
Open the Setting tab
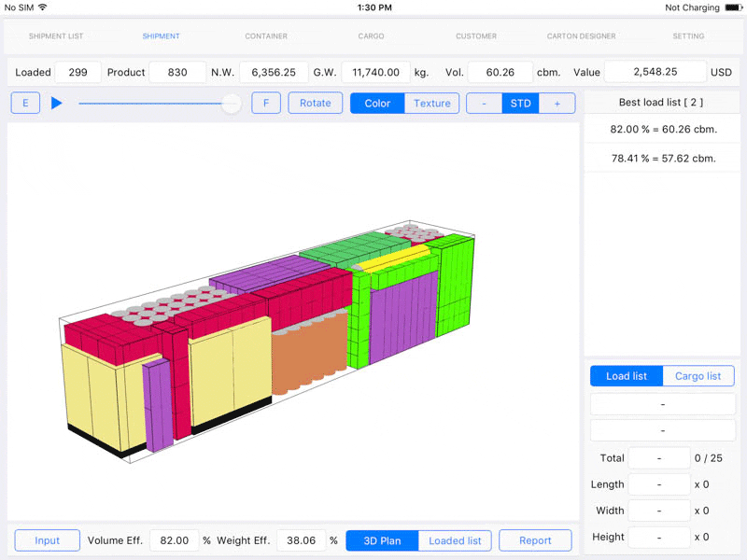[688, 36]
